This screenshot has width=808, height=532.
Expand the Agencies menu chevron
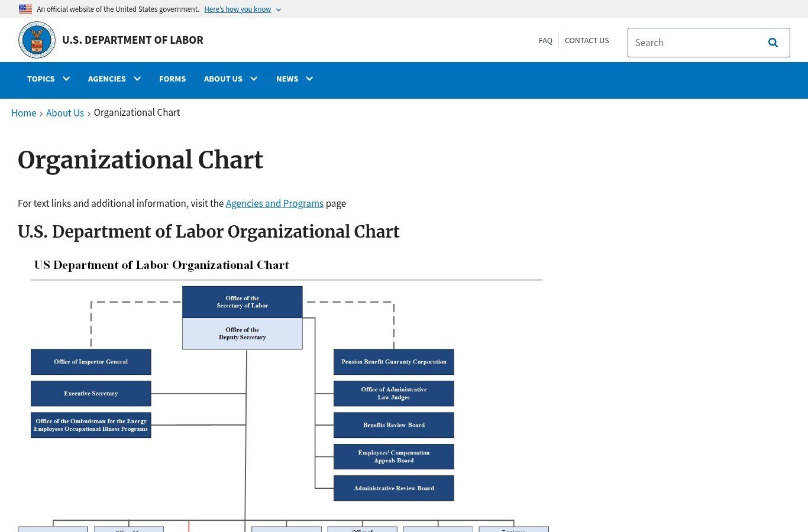137,79
